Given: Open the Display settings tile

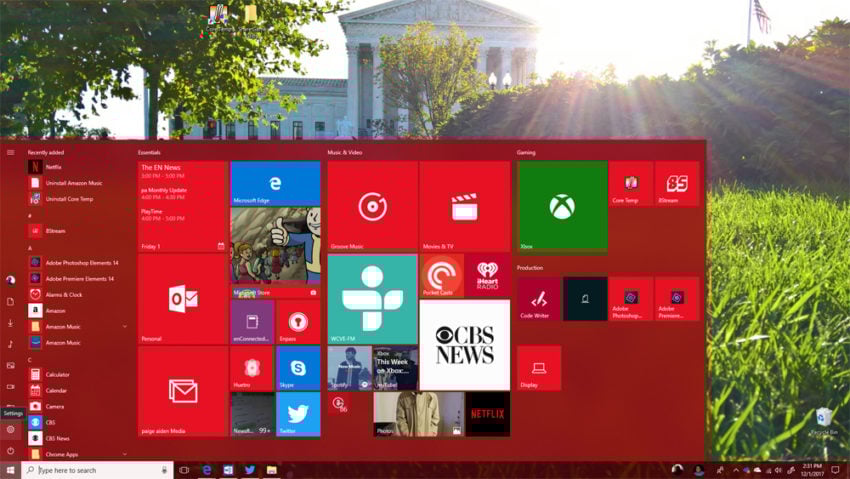Looking at the screenshot, I should pos(539,368).
